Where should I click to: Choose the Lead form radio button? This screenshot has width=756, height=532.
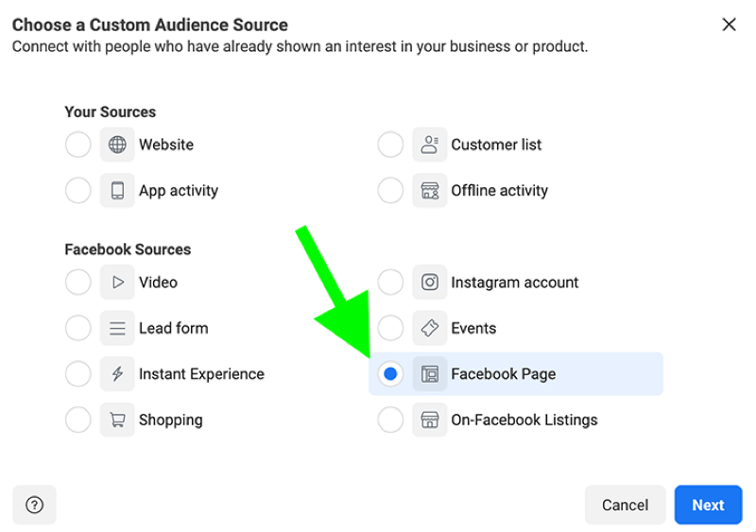78,328
